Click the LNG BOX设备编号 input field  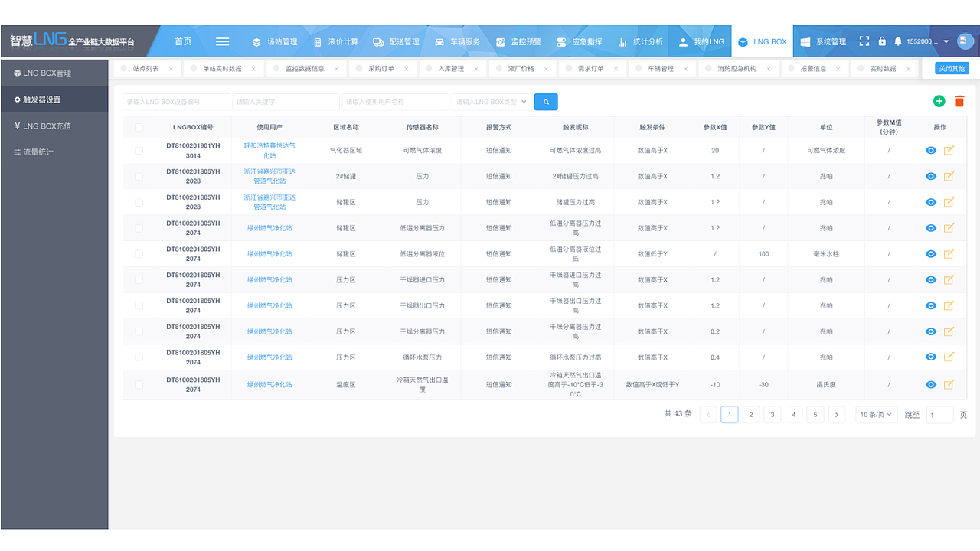coord(176,101)
